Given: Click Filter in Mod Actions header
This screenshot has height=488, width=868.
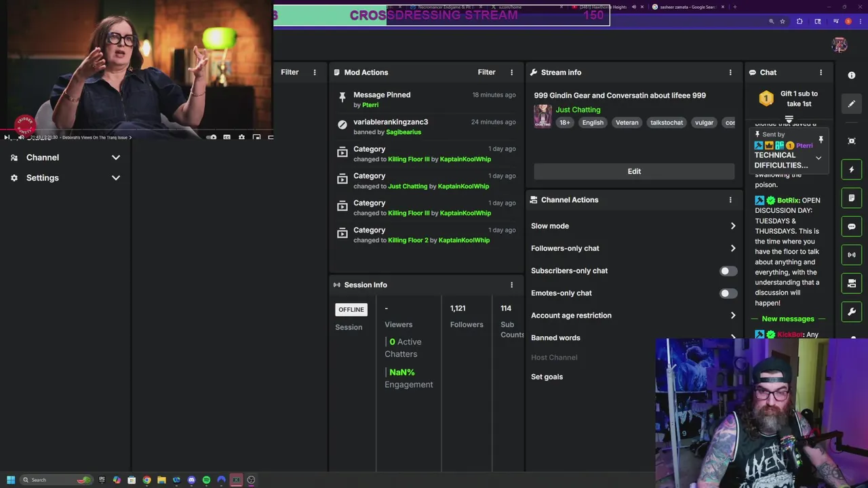Looking at the screenshot, I should 487,73.
